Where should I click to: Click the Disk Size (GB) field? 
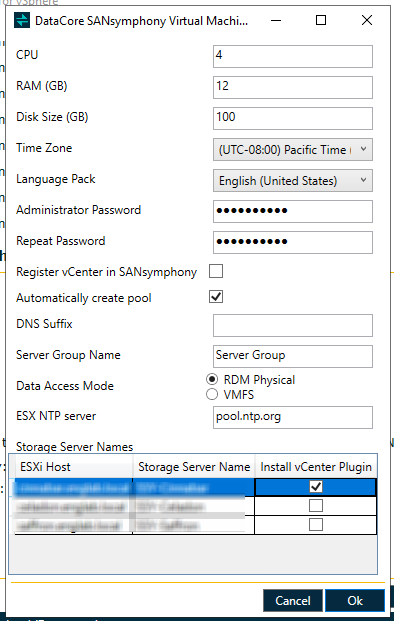[293, 118]
